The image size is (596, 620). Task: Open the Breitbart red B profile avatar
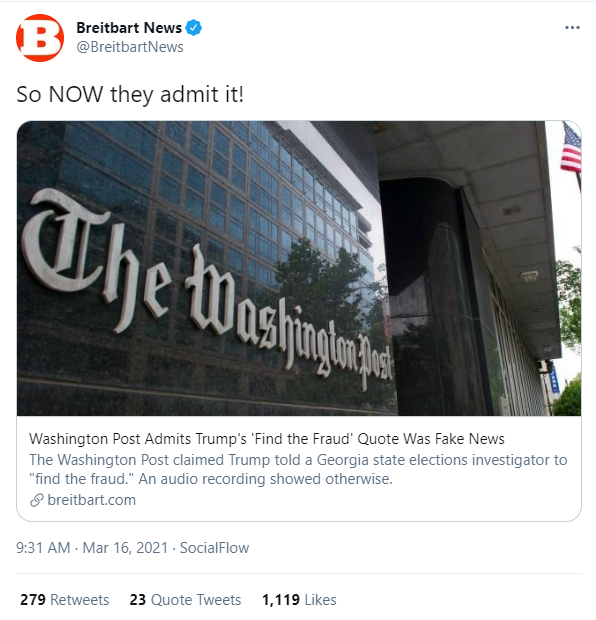click(x=40, y=38)
